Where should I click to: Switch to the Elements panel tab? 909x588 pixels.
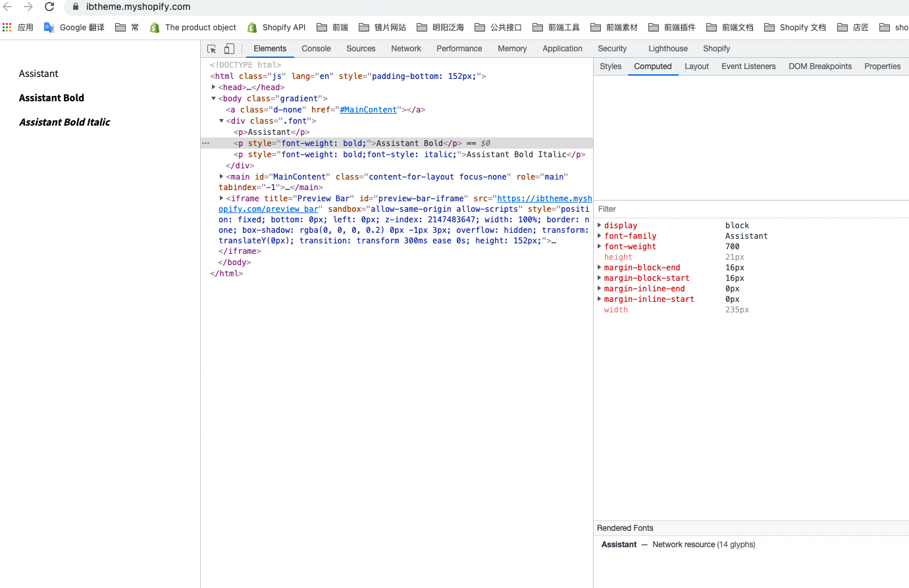pos(270,49)
